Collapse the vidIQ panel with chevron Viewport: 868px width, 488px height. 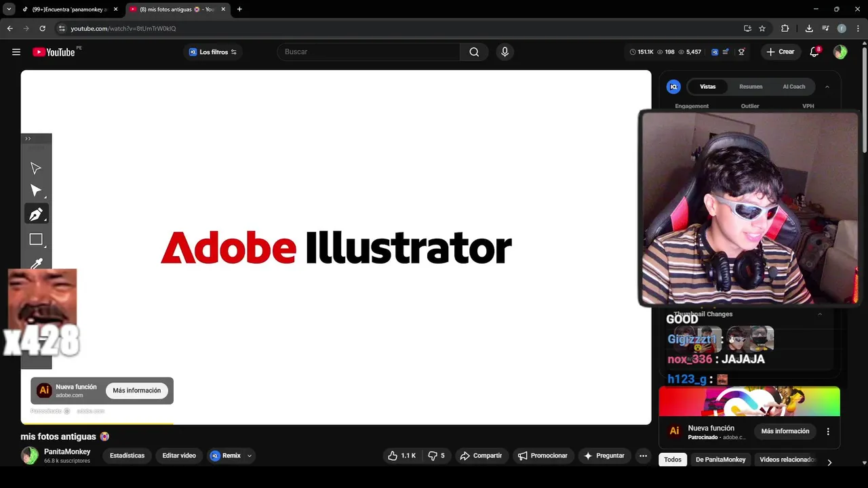click(827, 87)
